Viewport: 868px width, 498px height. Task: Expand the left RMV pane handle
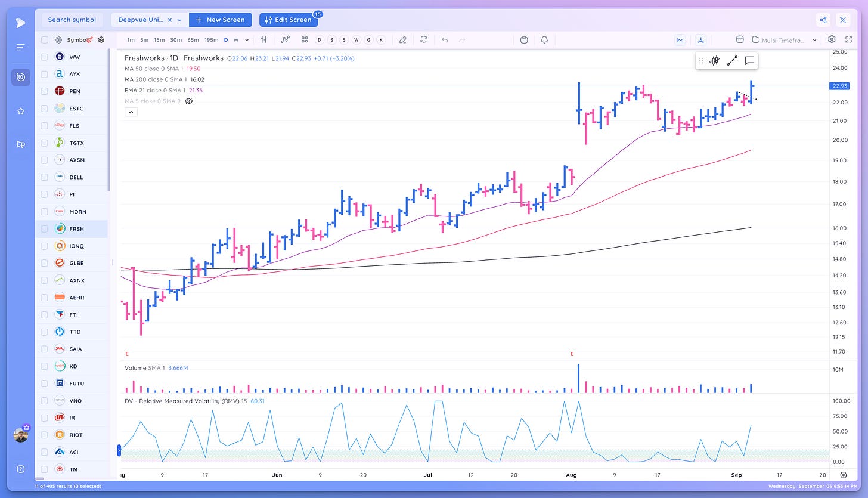click(120, 450)
